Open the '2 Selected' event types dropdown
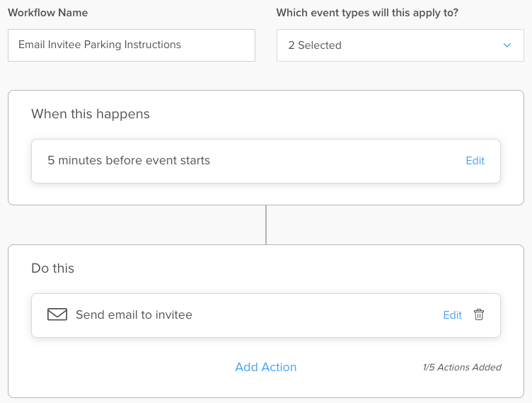532x403 pixels. point(400,45)
